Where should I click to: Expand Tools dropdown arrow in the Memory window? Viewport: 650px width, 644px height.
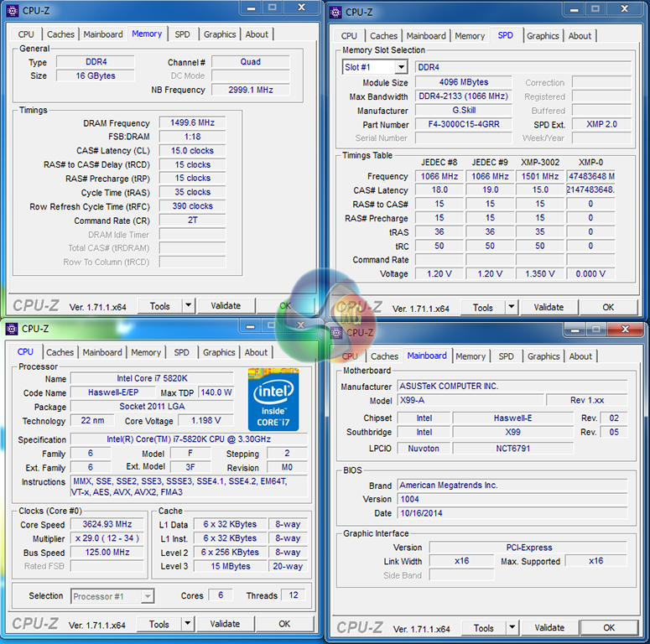[x=187, y=306]
